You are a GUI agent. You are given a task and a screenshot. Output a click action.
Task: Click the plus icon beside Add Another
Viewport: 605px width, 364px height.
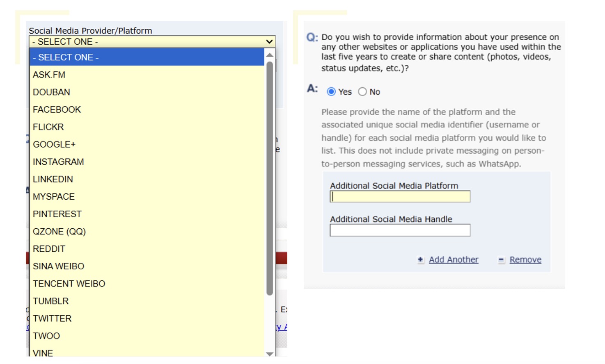point(420,260)
